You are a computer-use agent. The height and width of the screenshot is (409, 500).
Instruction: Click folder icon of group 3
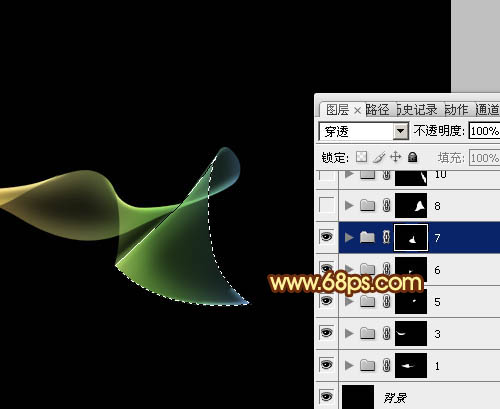pos(367,333)
